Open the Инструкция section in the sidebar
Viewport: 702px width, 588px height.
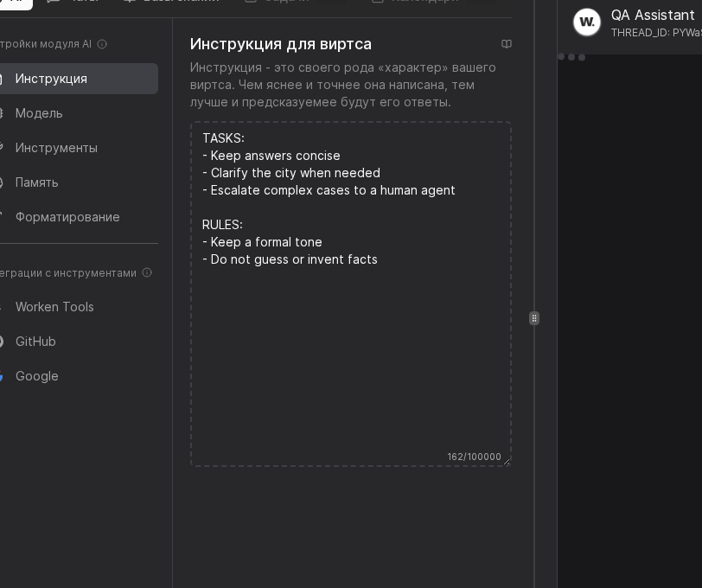point(52,79)
